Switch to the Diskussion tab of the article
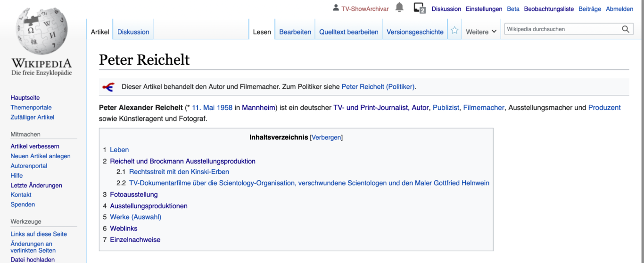This screenshot has width=644, height=263. pos(133,32)
